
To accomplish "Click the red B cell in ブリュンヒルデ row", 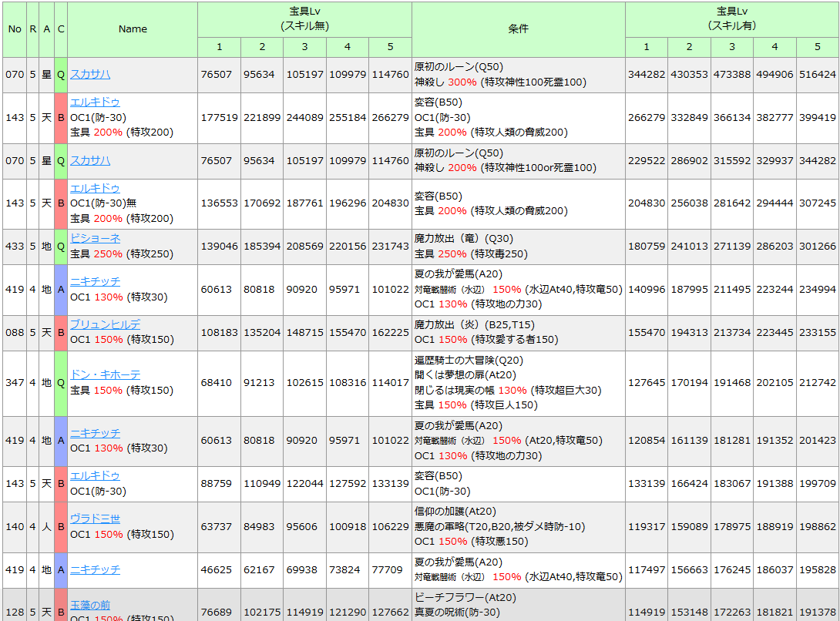I will (61, 333).
